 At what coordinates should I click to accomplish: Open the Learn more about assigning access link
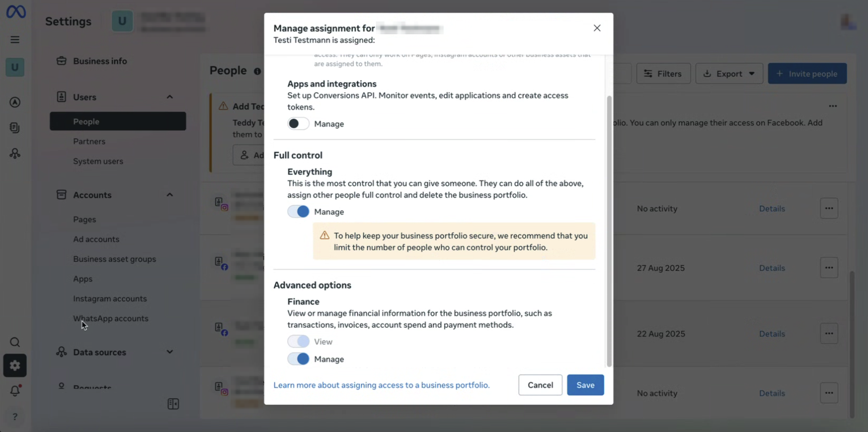(381, 385)
